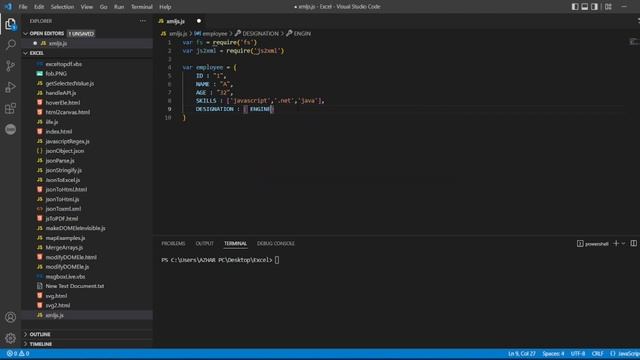Viewport: 640px width, 360px height.
Task: Click the VS Code logo icon
Action: (x=8, y=7)
